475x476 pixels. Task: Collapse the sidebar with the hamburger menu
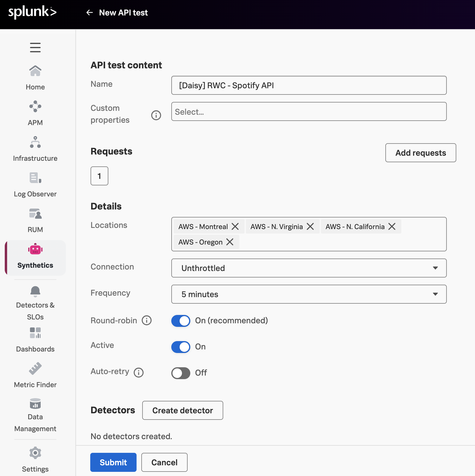35,47
